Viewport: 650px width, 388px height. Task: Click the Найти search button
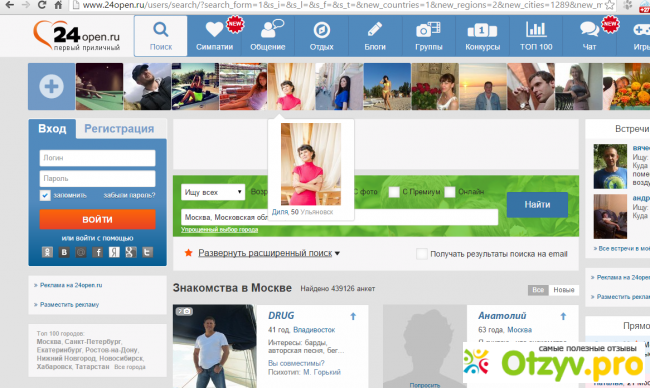click(x=537, y=204)
